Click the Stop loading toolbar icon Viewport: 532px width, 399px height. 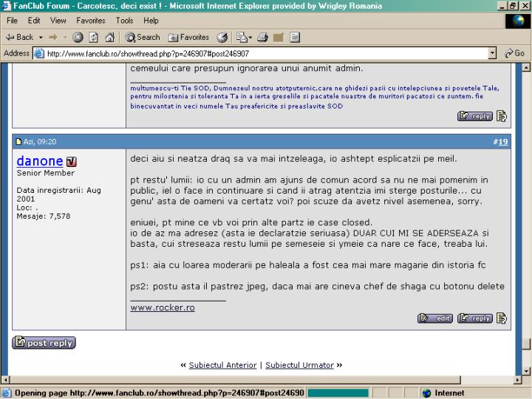(78, 37)
